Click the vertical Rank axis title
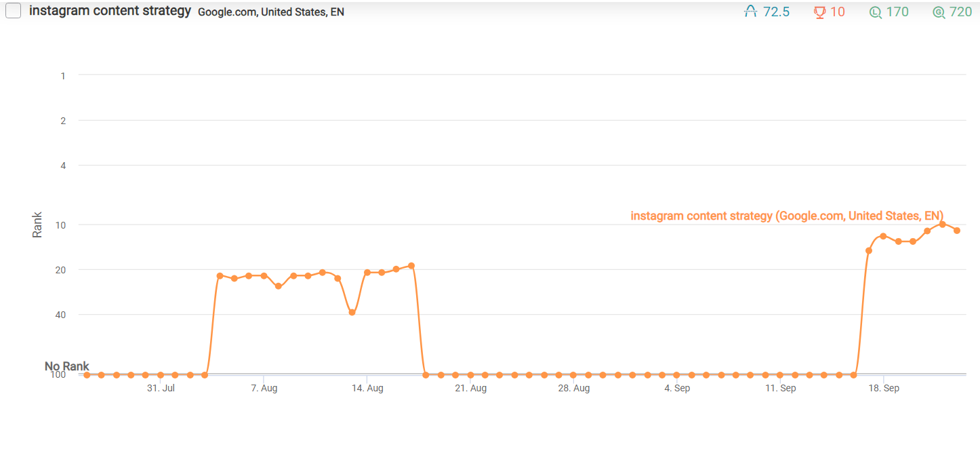Viewport: 980px width, 449px height. point(37,224)
